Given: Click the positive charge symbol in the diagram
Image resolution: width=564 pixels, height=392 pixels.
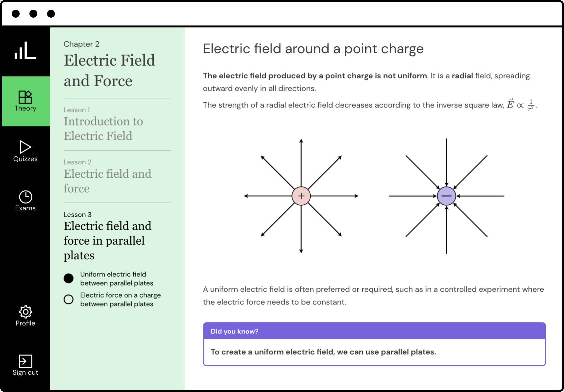Looking at the screenshot, I should 301,196.
